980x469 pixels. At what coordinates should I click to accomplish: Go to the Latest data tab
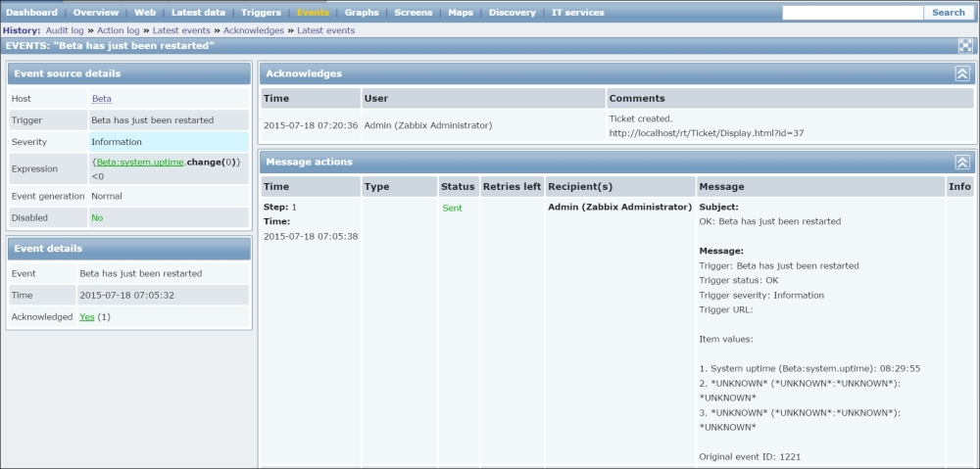[x=199, y=13]
